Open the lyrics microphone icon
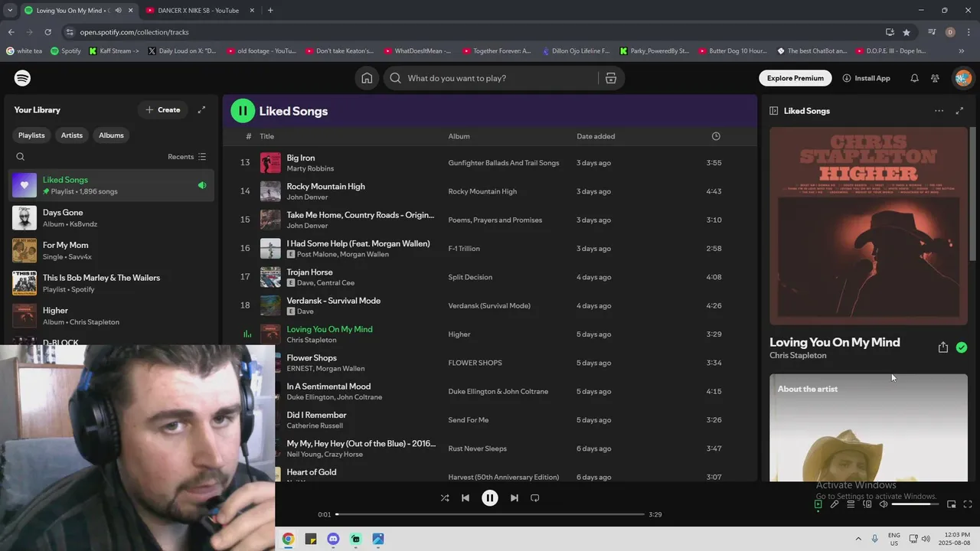This screenshot has height=551, width=980. (x=835, y=504)
